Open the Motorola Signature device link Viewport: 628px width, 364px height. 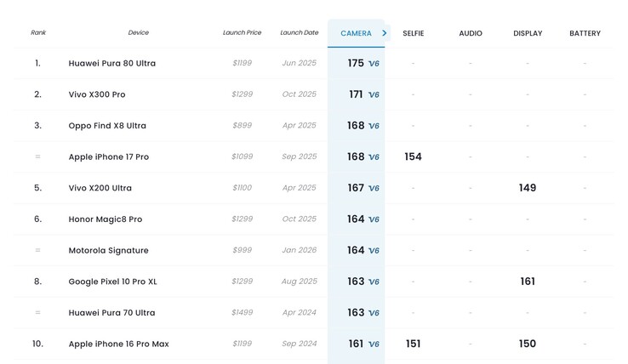109,251
